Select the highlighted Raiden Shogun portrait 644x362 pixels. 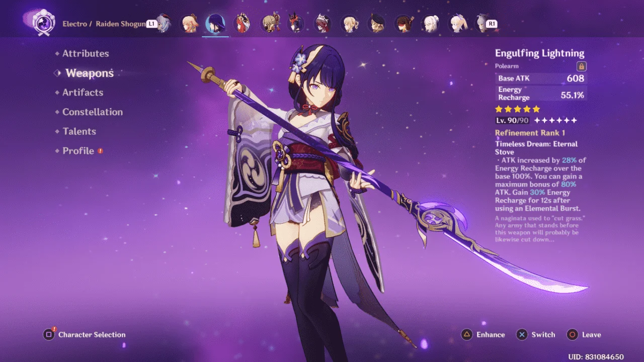coord(215,23)
